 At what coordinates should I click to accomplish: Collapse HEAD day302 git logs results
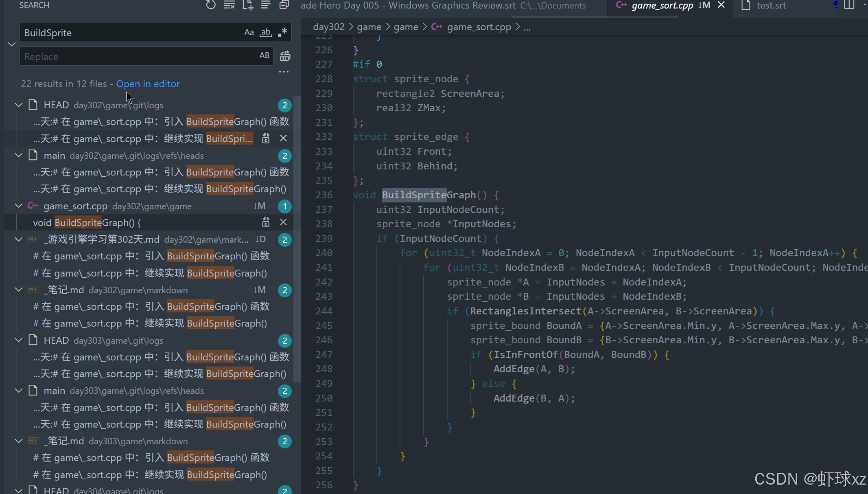coord(19,105)
